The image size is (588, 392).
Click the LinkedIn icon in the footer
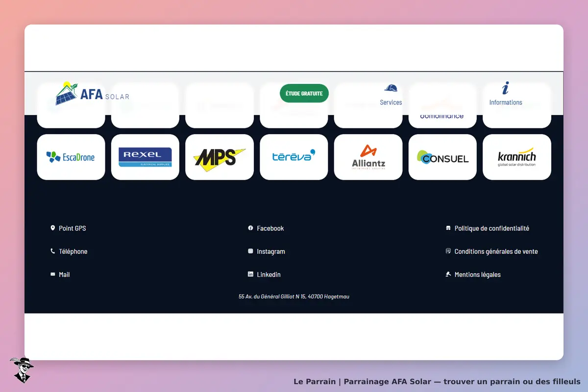251,274
